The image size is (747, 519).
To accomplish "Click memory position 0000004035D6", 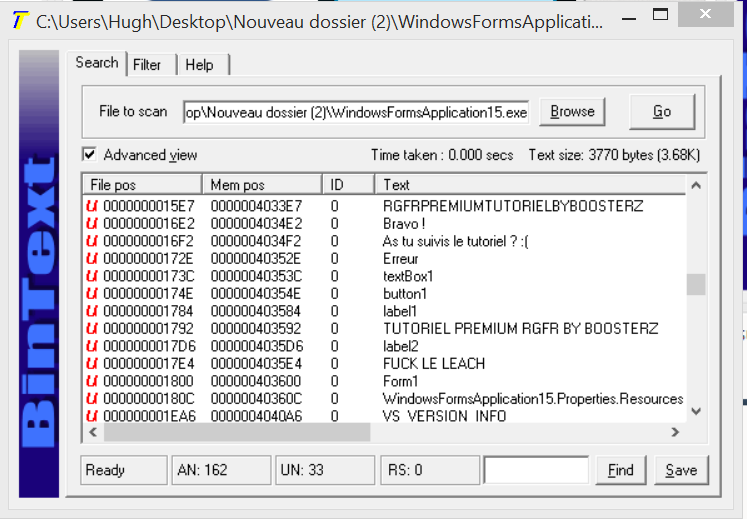I will coord(257,346).
